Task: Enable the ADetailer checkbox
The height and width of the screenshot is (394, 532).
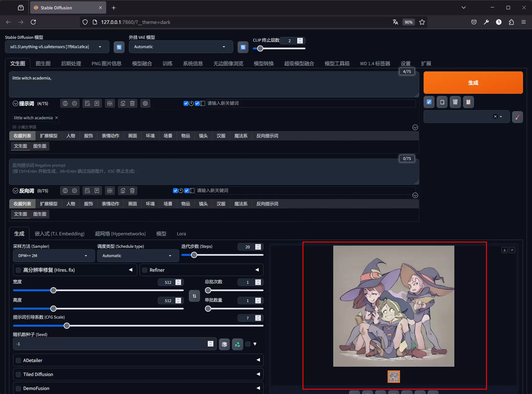Action: coord(18,360)
